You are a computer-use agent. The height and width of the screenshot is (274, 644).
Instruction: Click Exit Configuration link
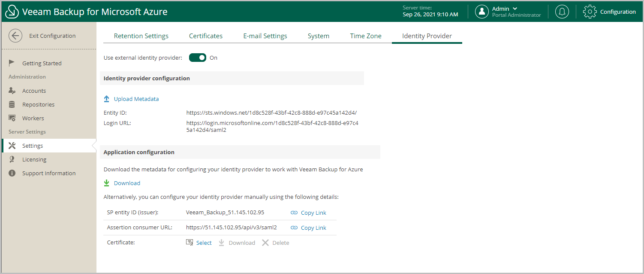[52, 36]
